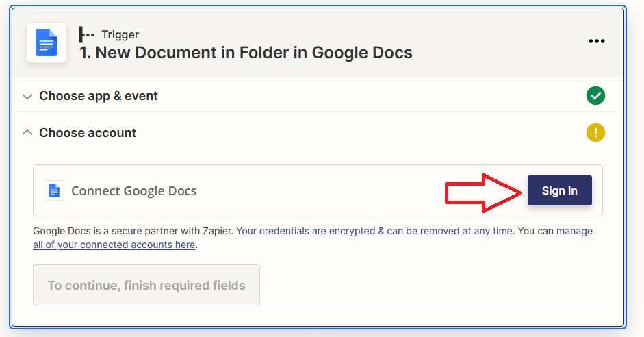Viewport: 644px width, 337px height.
Task: Click To continue, finish required fields button
Action: pyautogui.click(x=146, y=285)
